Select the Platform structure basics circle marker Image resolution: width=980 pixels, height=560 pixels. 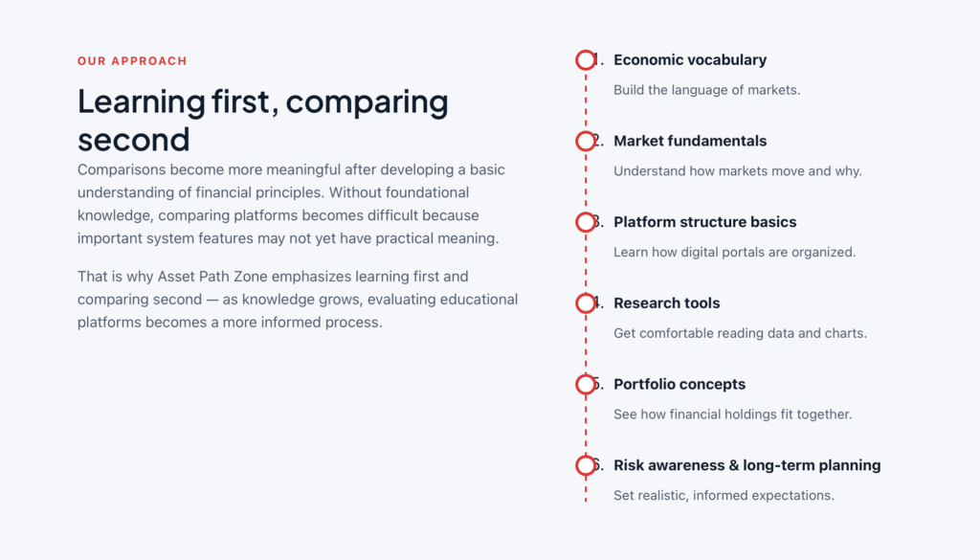pos(586,222)
